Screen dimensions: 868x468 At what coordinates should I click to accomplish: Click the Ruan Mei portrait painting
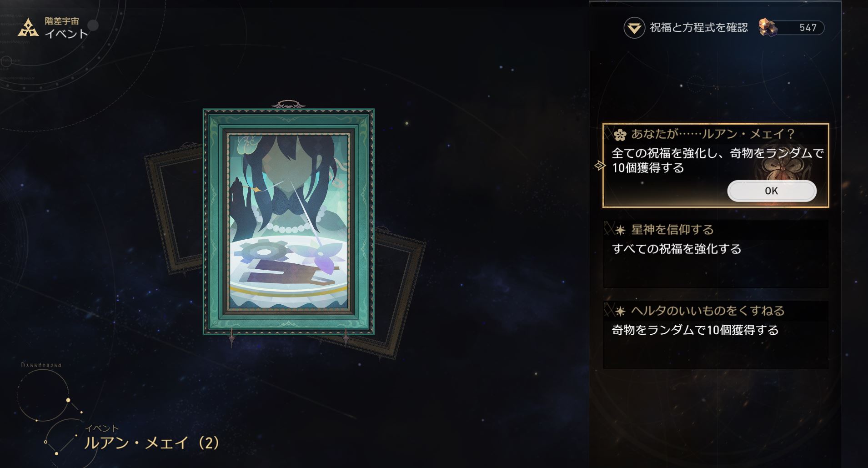289,222
